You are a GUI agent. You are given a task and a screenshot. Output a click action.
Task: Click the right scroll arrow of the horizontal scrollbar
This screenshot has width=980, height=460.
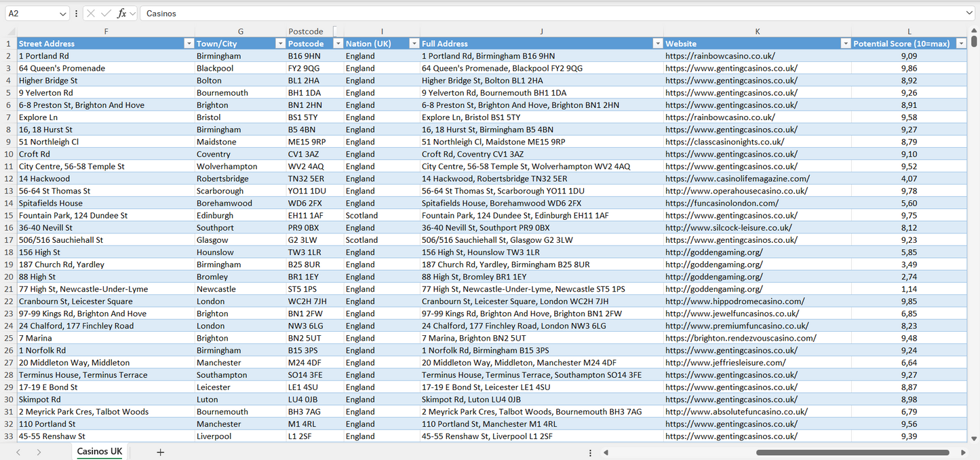coord(963,452)
